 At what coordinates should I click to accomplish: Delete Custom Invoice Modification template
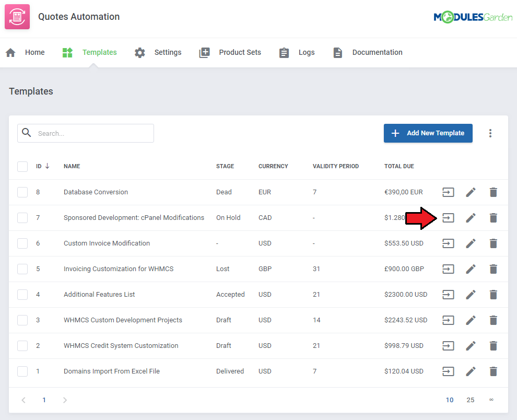point(494,243)
